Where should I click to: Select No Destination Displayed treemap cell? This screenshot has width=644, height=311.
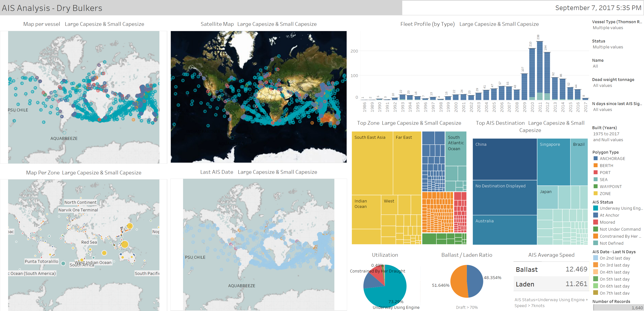(505, 198)
